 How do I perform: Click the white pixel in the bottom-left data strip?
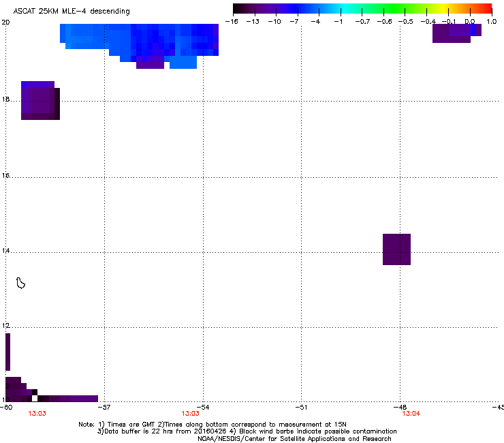35,399
